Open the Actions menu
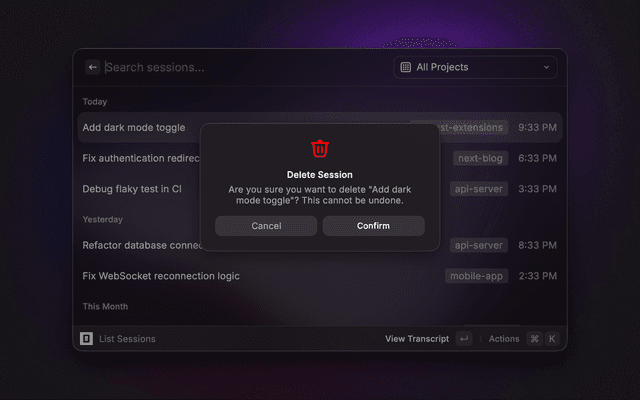This screenshot has height=400, width=640. click(x=504, y=339)
